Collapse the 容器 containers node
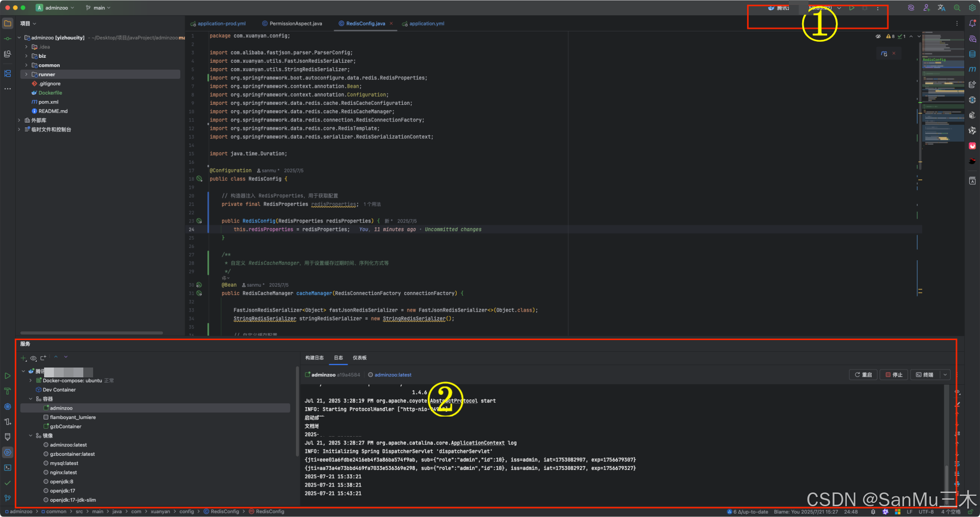The height and width of the screenshot is (517, 980). coord(30,399)
